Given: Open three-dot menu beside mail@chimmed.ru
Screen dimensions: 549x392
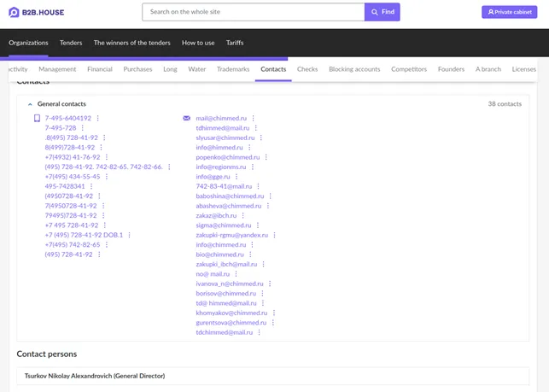Looking at the screenshot, I should pos(254,119).
